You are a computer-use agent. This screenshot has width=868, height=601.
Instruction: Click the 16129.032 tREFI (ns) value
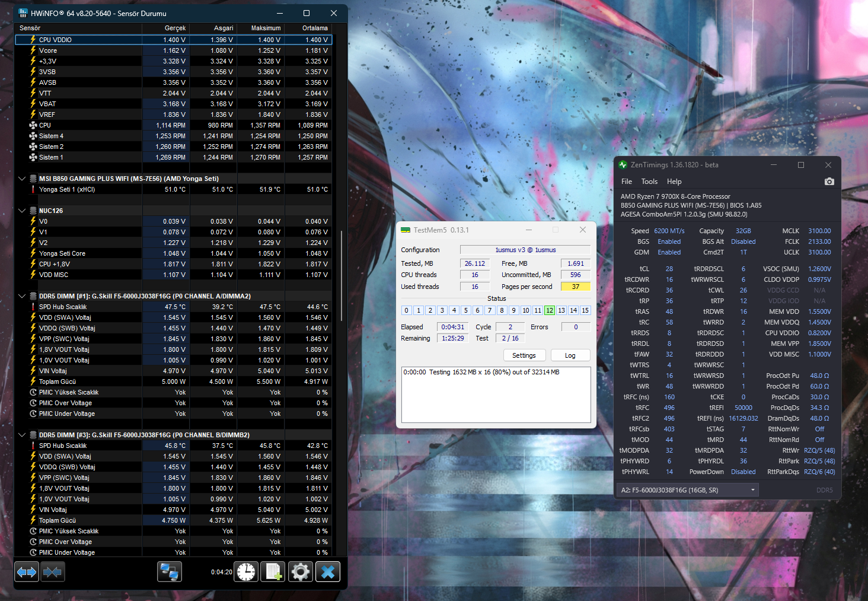tap(743, 418)
